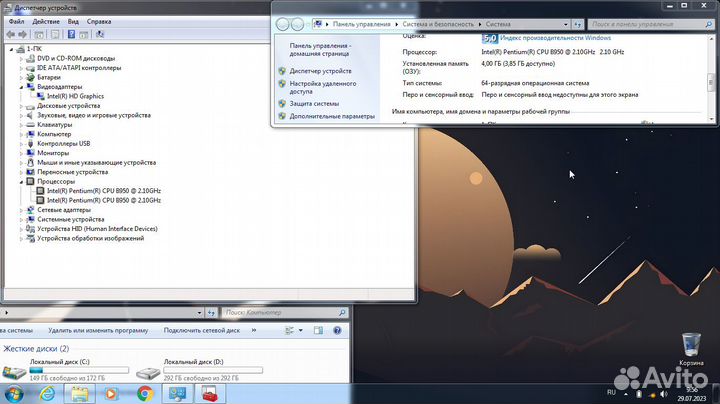
Task: Open Дополнительные параметры link
Action: pos(332,117)
